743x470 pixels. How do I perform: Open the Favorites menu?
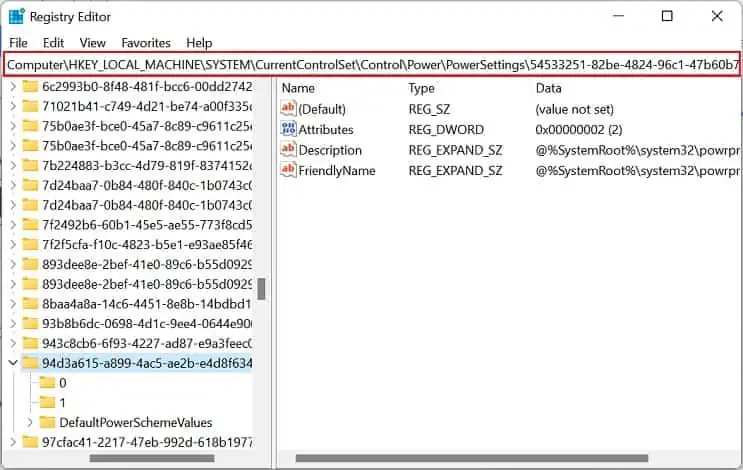[145, 43]
